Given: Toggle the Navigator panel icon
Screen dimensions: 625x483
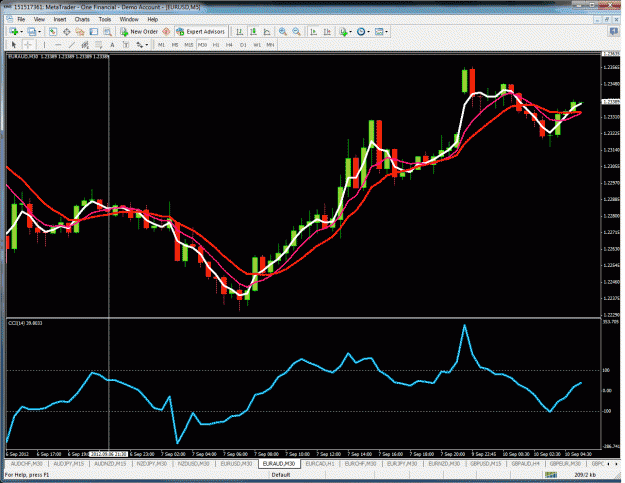Looking at the screenshot, I should [x=80, y=31].
